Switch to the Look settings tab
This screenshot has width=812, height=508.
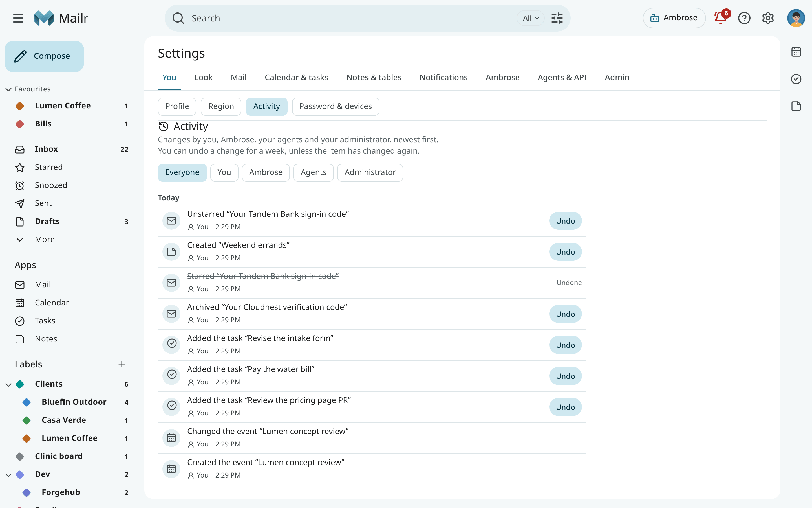pos(203,78)
